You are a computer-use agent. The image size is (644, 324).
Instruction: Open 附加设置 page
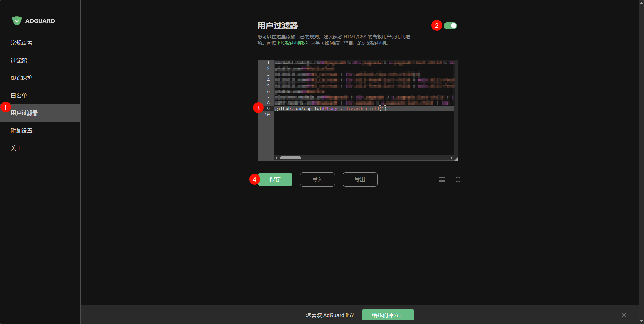(22, 131)
